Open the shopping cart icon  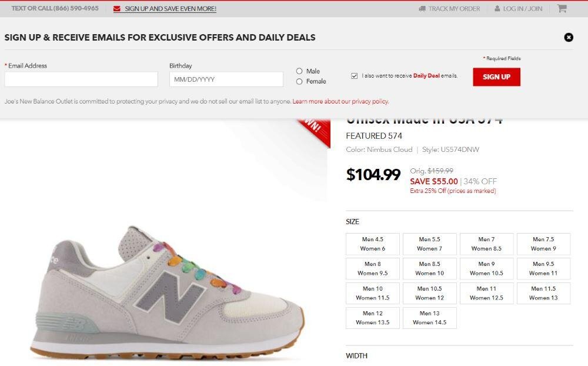point(562,9)
